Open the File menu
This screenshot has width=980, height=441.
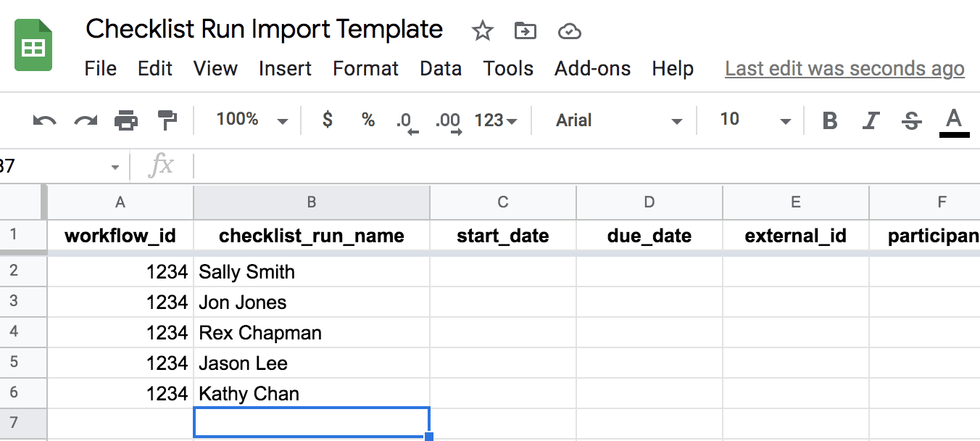pos(100,69)
